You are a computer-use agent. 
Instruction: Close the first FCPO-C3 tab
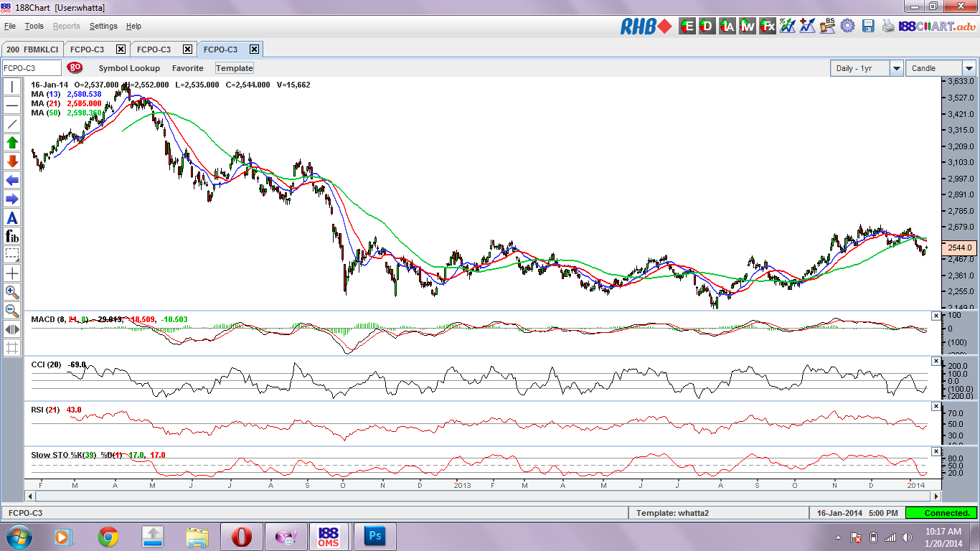(x=121, y=50)
